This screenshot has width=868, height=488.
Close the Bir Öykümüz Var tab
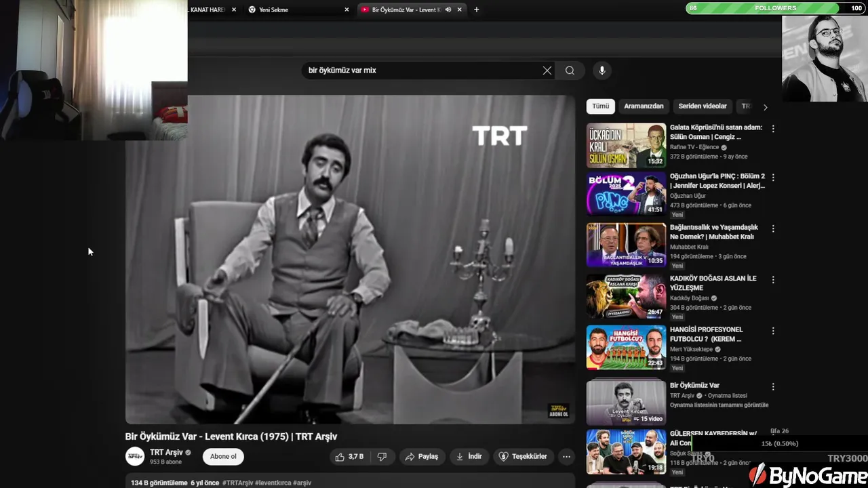pos(460,9)
